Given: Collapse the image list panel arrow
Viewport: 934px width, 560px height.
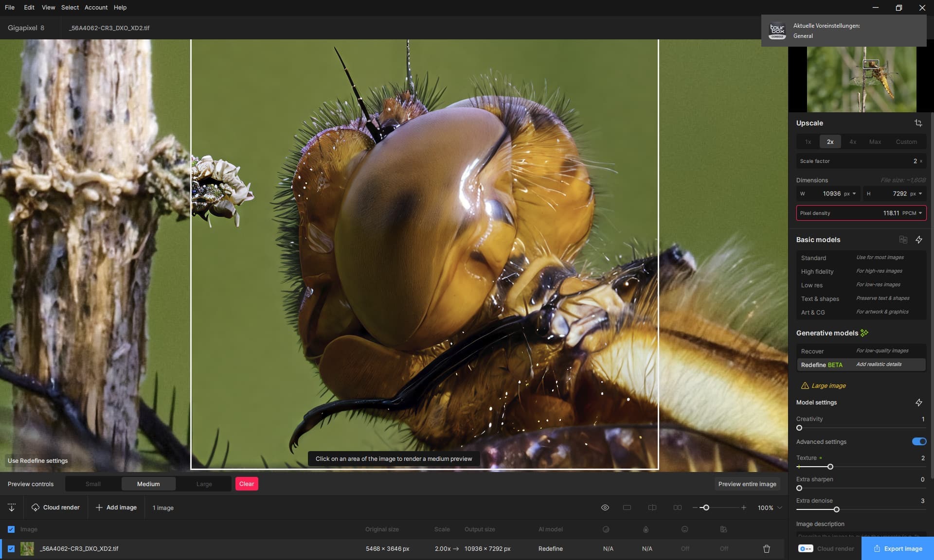Looking at the screenshot, I should pos(12,507).
